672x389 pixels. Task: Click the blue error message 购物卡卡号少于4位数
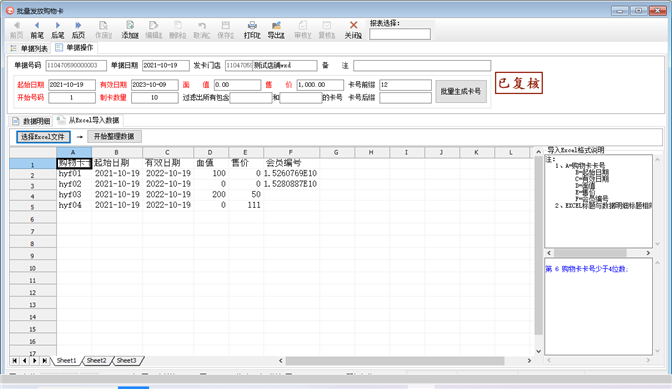[x=586, y=269]
